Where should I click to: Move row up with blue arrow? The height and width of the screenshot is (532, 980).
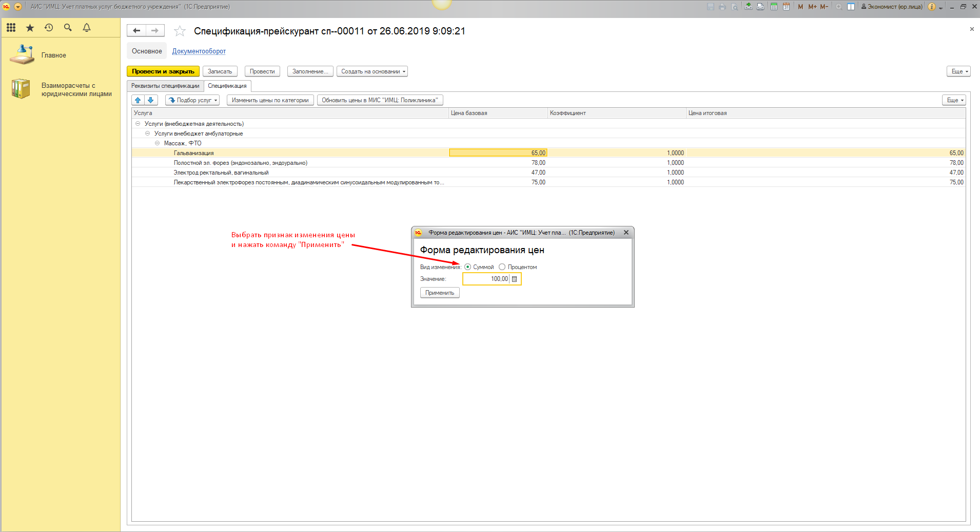138,100
